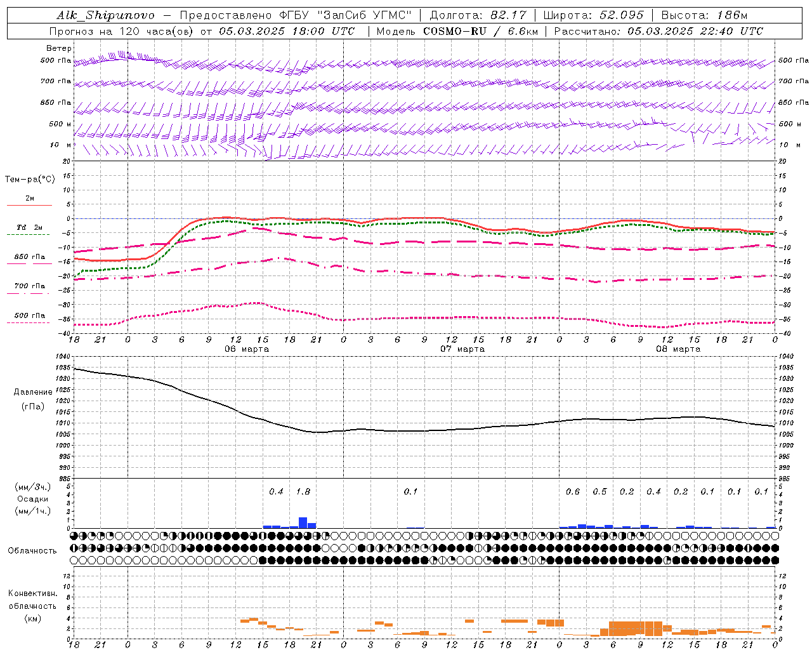Click the "Осадки" precipitation panel label
This screenshot has height=650, width=812.
point(33,499)
